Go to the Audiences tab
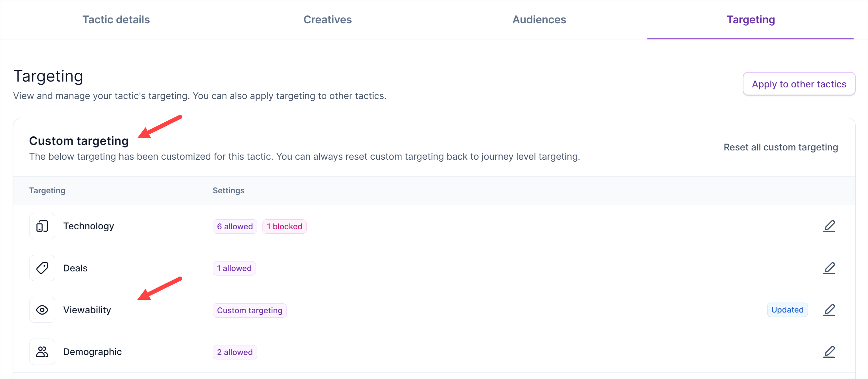Viewport: 868px width, 379px height. 539,20
